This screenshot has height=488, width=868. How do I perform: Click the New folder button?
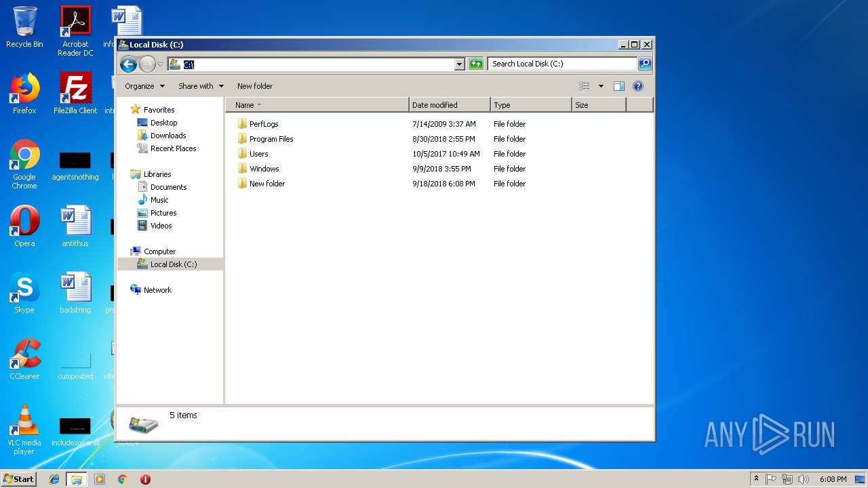[255, 86]
